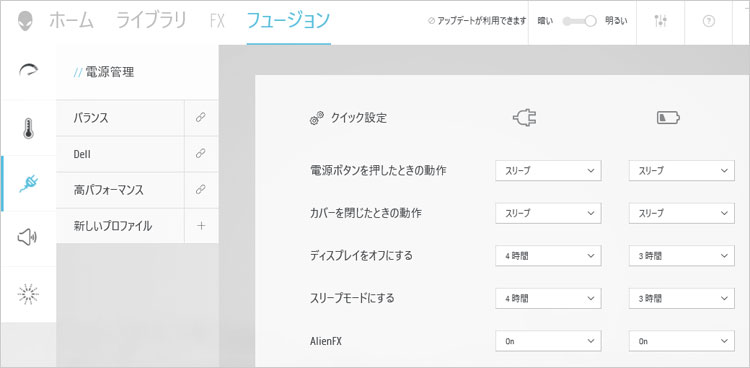
Task: Select the バランス power profile
Action: 120,118
